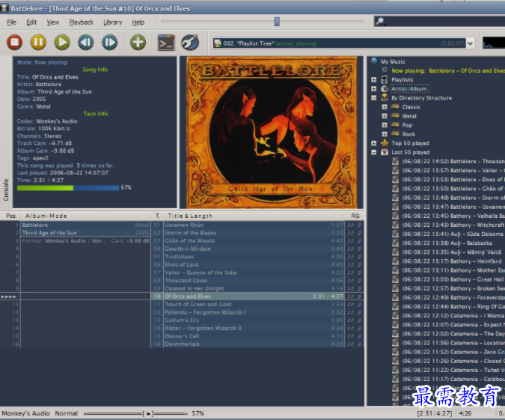This screenshot has height=420, width=505.
Task: Click the Playlists skull icon
Action: tap(385, 79)
